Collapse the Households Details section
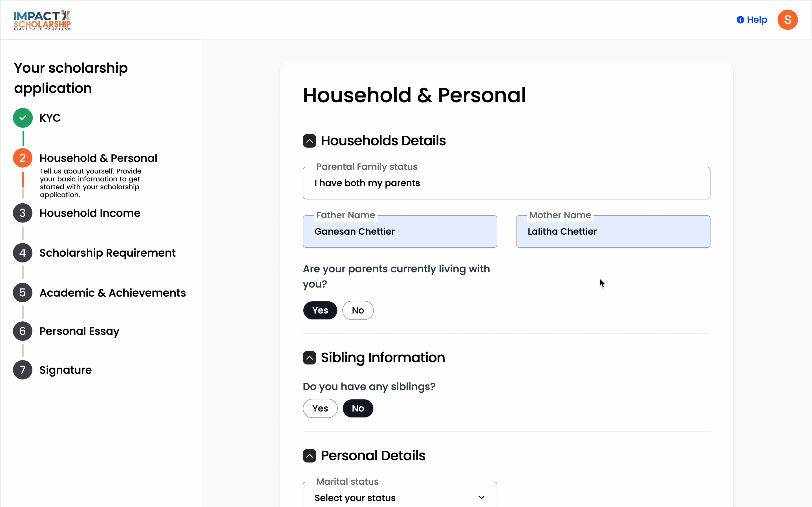 pyautogui.click(x=309, y=141)
